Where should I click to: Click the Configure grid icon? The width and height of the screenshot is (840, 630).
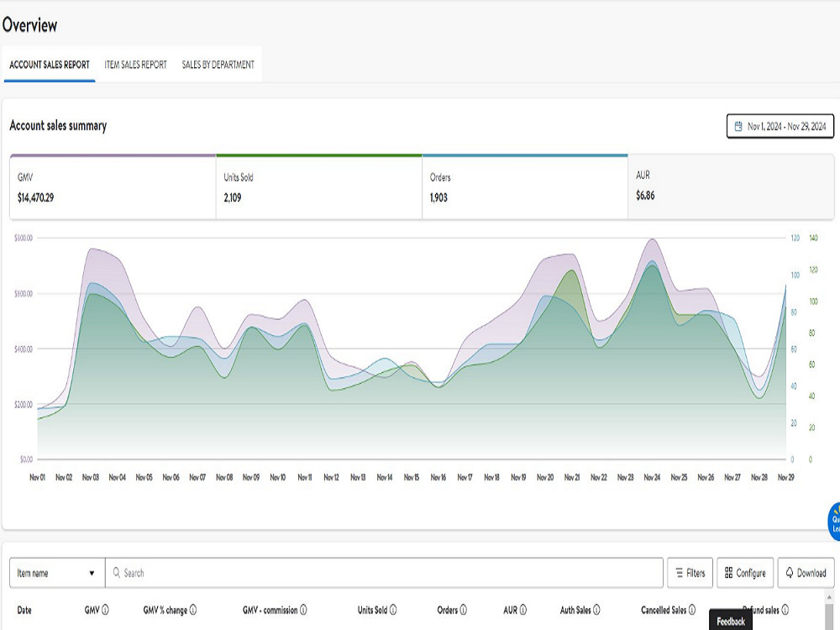pyautogui.click(x=728, y=573)
